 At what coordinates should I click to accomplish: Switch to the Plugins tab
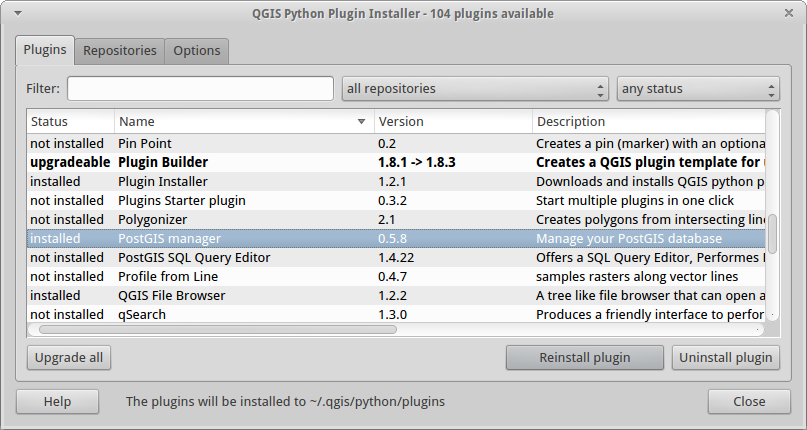pos(45,50)
